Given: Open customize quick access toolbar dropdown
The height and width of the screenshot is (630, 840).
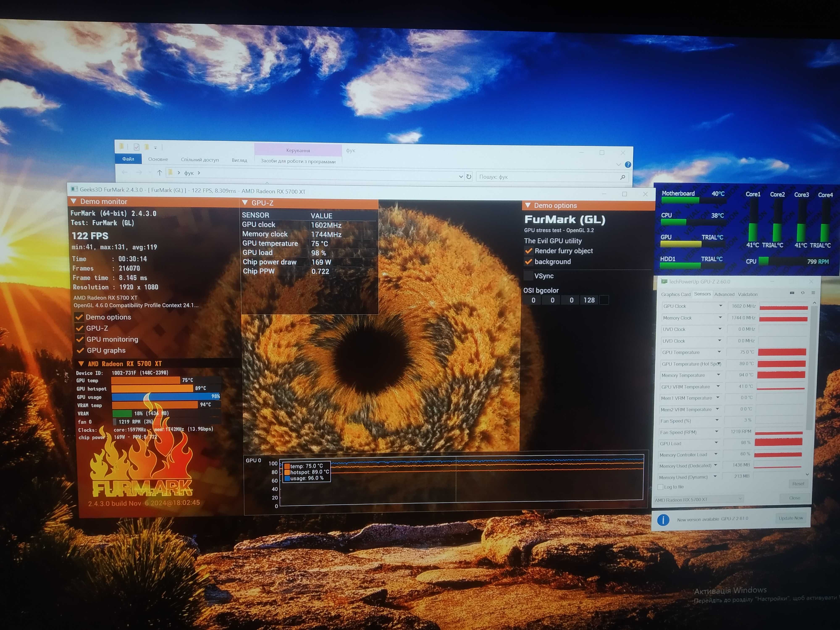Looking at the screenshot, I should [155, 147].
